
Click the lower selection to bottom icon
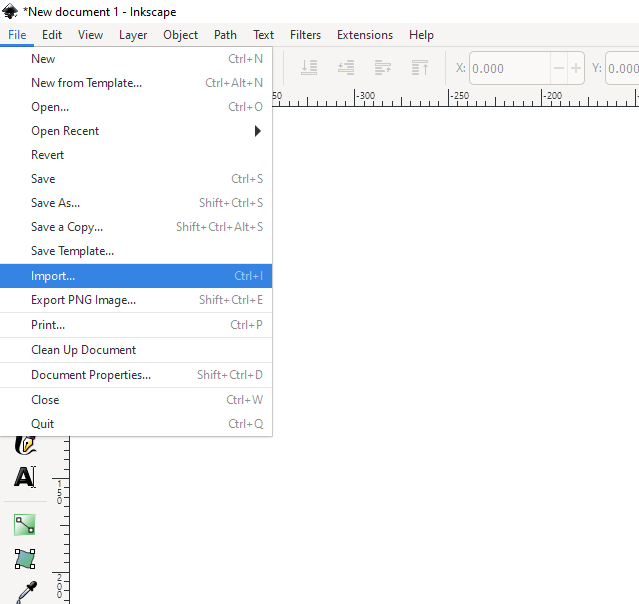309,68
